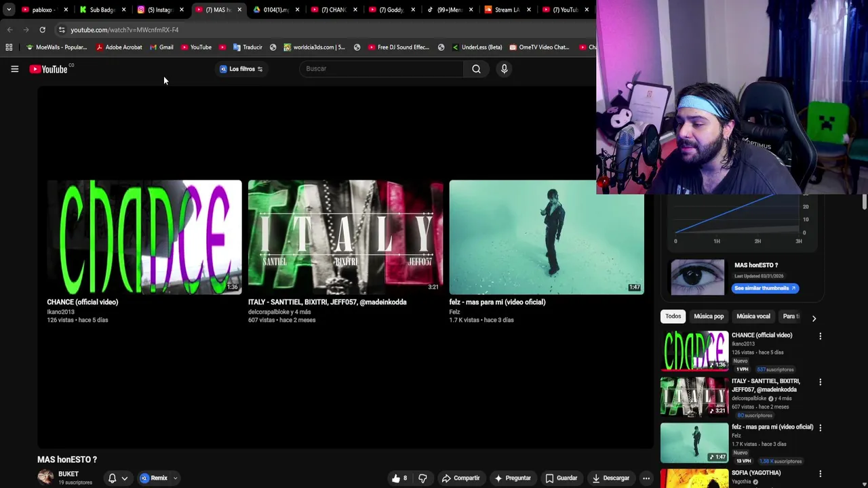Image resolution: width=868 pixels, height=488 pixels.
Task: Go to the YouTube home logo
Action: [x=49, y=68]
